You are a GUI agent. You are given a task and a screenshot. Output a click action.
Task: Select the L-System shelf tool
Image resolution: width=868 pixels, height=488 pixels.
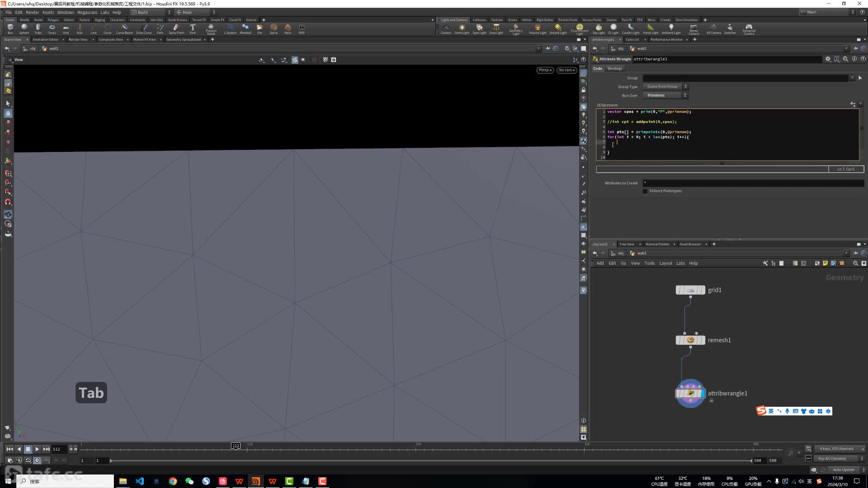pos(230,29)
